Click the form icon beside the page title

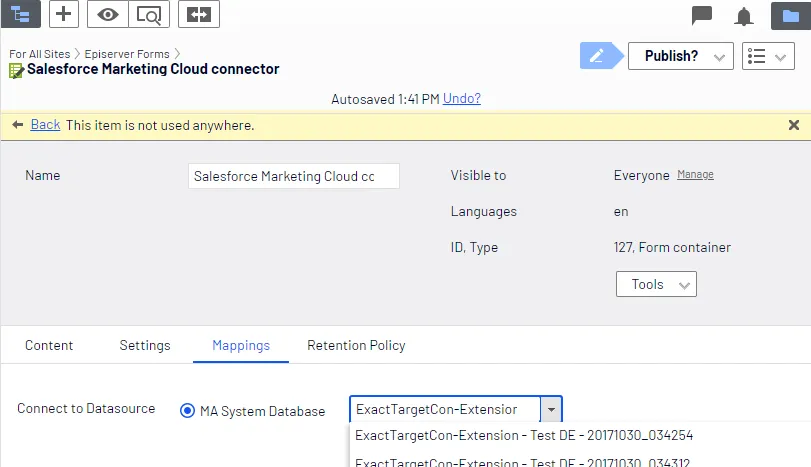pyautogui.click(x=16, y=70)
